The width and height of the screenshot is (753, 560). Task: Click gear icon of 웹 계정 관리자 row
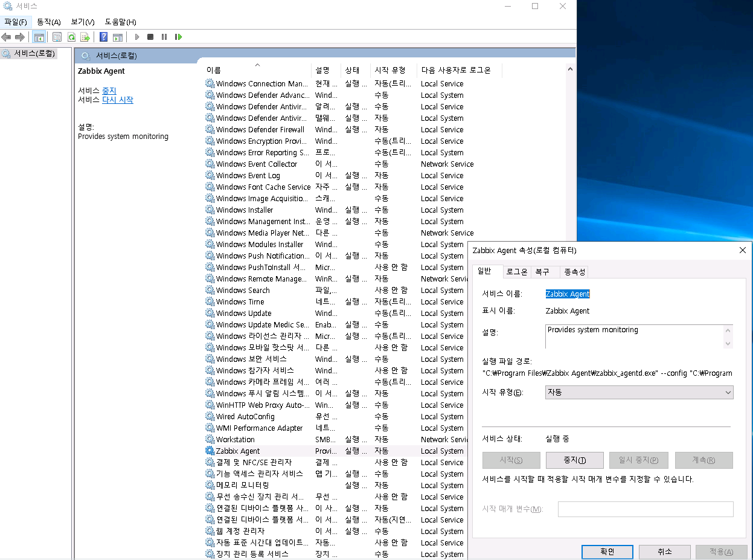pos(210,531)
